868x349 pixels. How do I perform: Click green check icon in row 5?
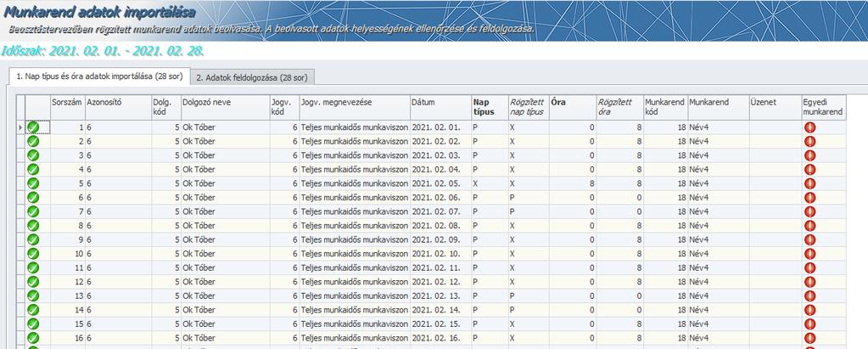(x=33, y=183)
